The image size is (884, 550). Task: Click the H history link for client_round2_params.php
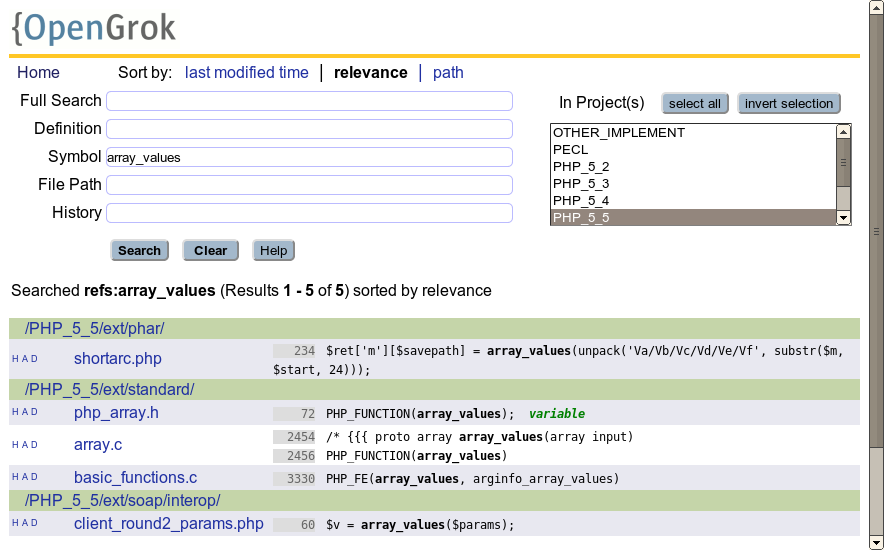coord(15,523)
